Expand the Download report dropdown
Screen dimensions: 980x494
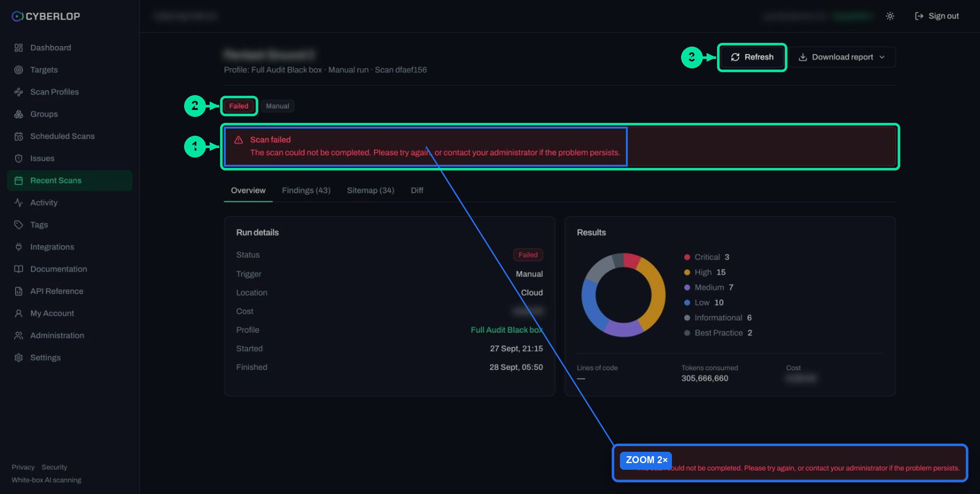tap(842, 57)
